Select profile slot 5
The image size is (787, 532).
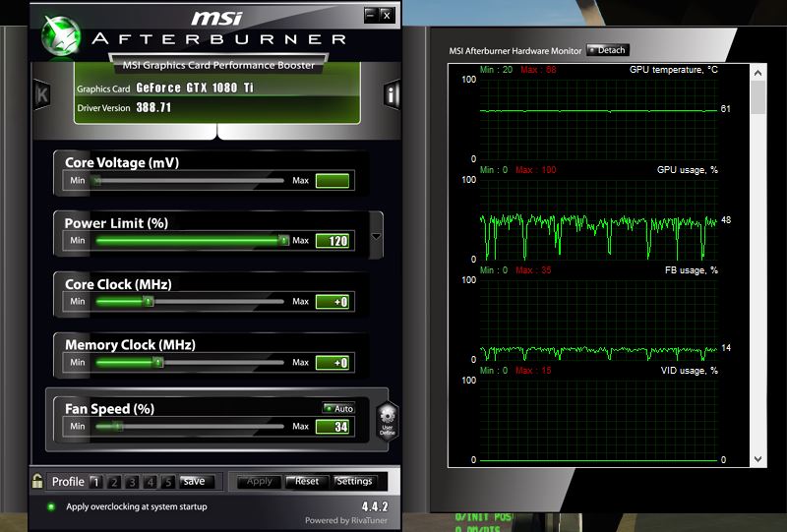[168, 482]
